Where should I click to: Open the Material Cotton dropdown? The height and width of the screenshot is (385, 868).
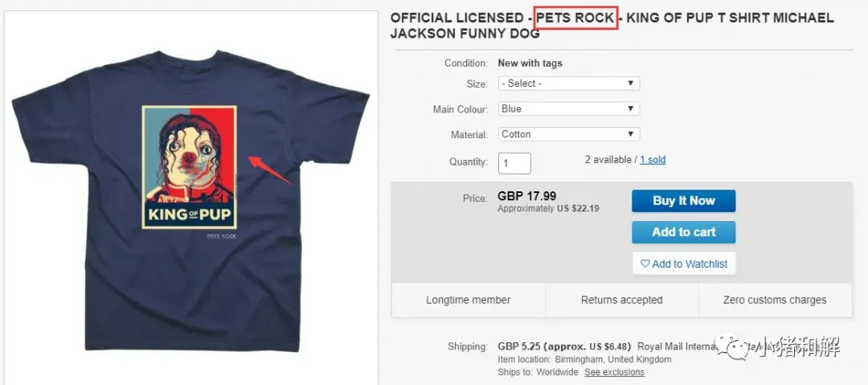click(x=569, y=134)
